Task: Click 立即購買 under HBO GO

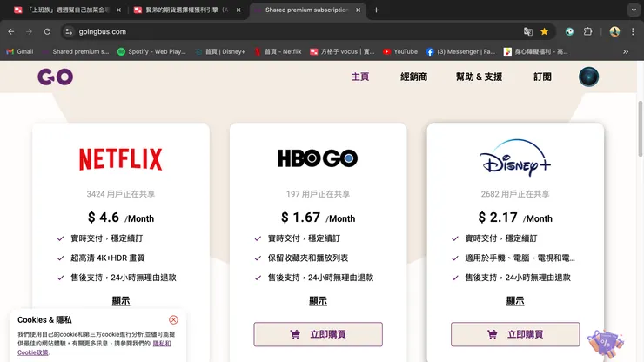Action: pyautogui.click(x=318, y=334)
